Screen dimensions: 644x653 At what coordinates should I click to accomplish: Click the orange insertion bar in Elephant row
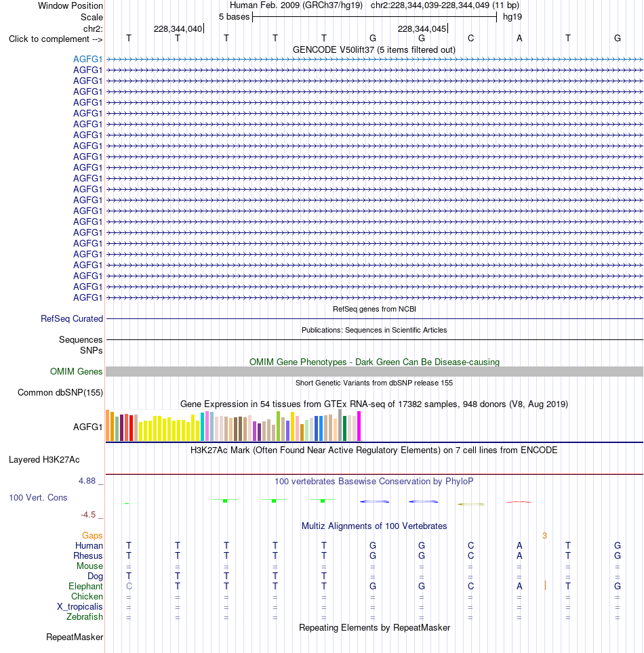pyautogui.click(x=545, y=585)
